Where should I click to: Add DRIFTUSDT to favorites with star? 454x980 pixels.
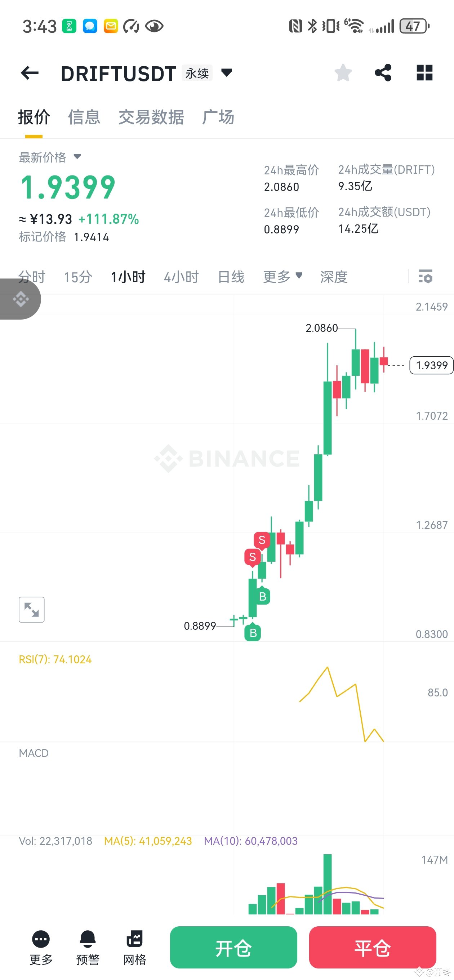click(343, 73)
